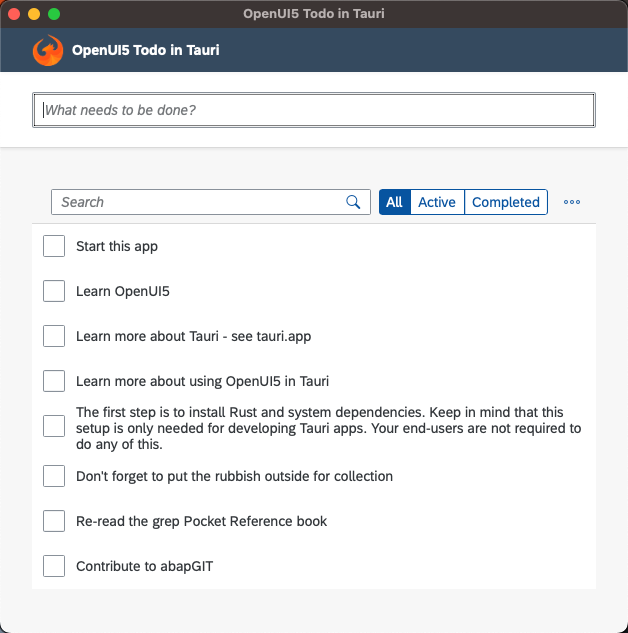This screenshot has width=628, height=633.
Task: Click the macOS green maximize button
Action: click(54, 14)
